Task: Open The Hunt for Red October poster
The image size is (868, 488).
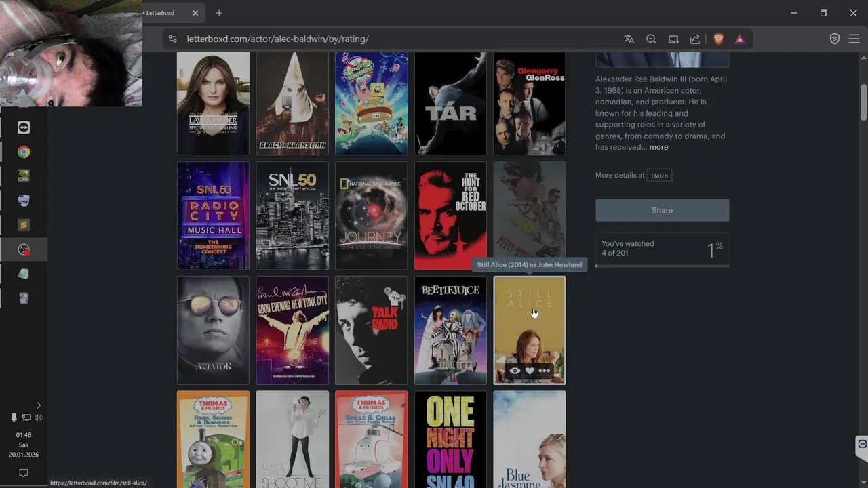Action: point(450,216)
